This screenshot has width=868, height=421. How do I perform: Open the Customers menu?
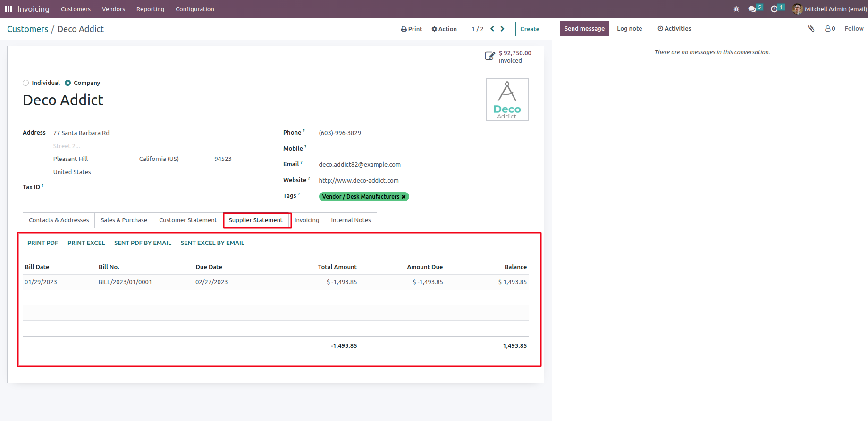click(76, 9)
